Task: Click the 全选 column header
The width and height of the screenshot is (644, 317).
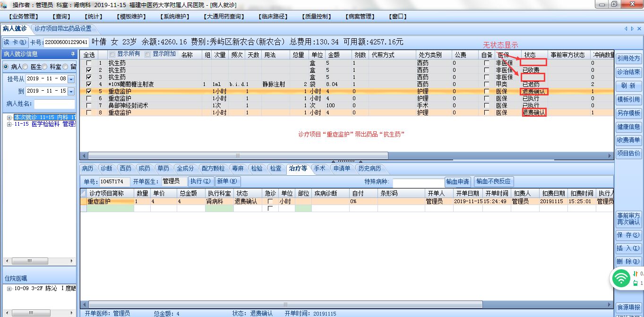Action: coord(89,55)
